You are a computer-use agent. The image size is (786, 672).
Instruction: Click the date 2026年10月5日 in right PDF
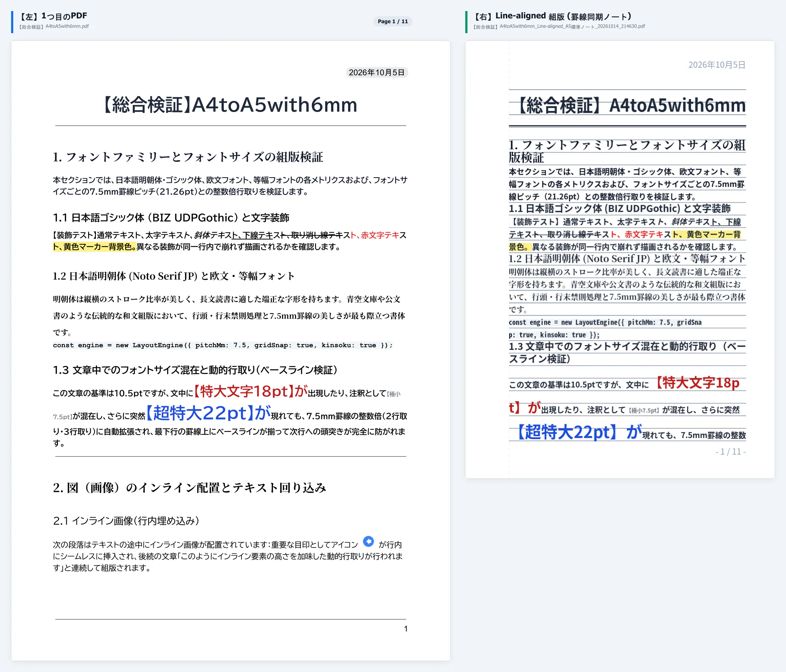pos(717,65)
